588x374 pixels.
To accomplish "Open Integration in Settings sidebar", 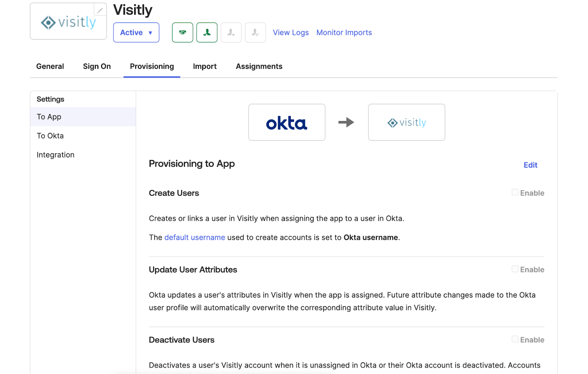I will (x=83, y=155).
